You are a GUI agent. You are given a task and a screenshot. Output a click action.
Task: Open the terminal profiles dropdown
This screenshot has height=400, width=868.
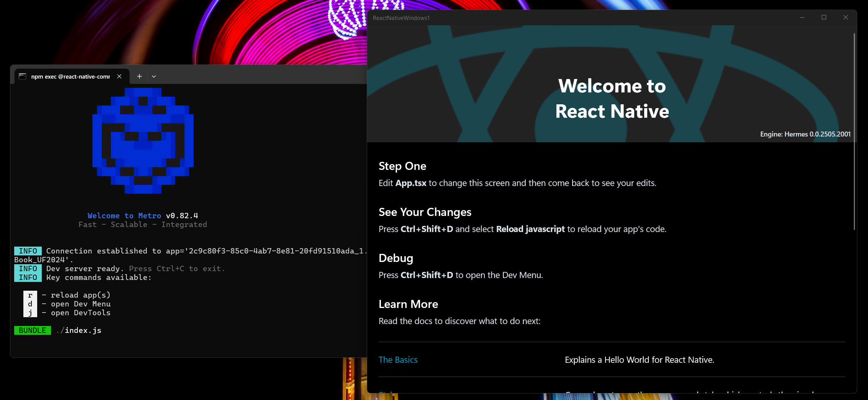[154, 76]
